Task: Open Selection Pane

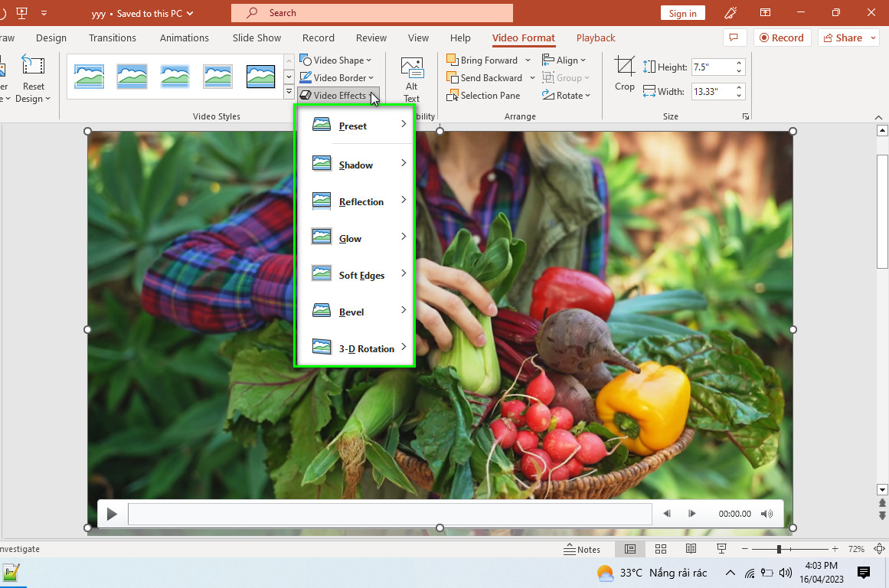Action: (x=483, y=95)
